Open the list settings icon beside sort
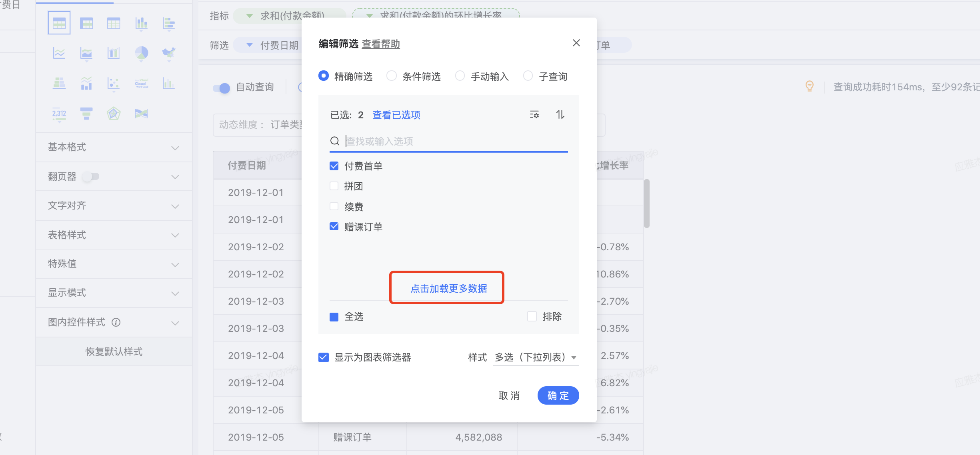 (534, 115)
